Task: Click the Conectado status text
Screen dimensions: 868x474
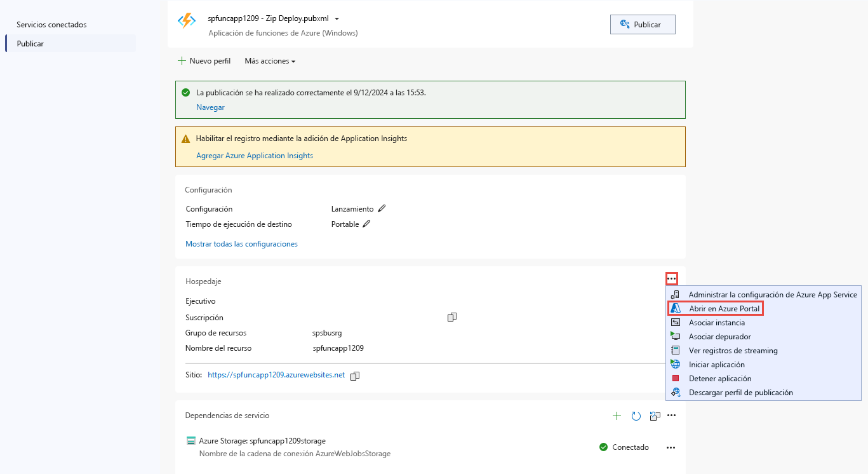Action: 631,447
